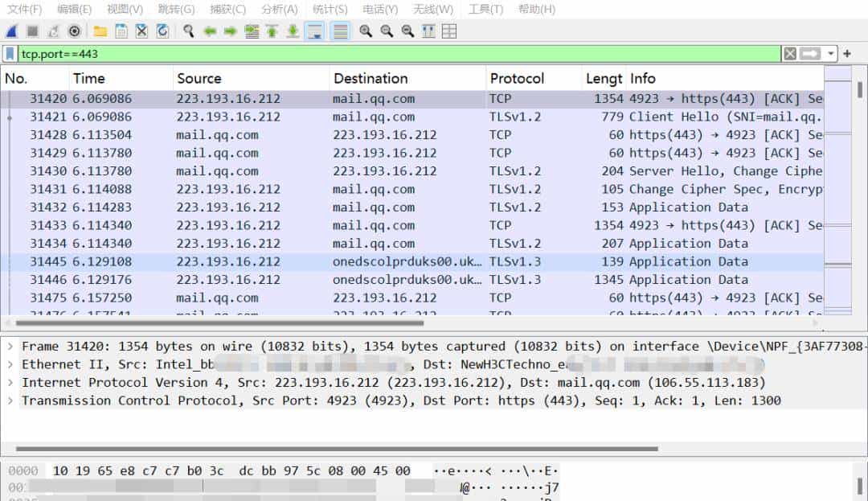Select packet 31431 Change Cipher Spec row
The height and width of the screenshot is (501, 868).
click(412, 189)
